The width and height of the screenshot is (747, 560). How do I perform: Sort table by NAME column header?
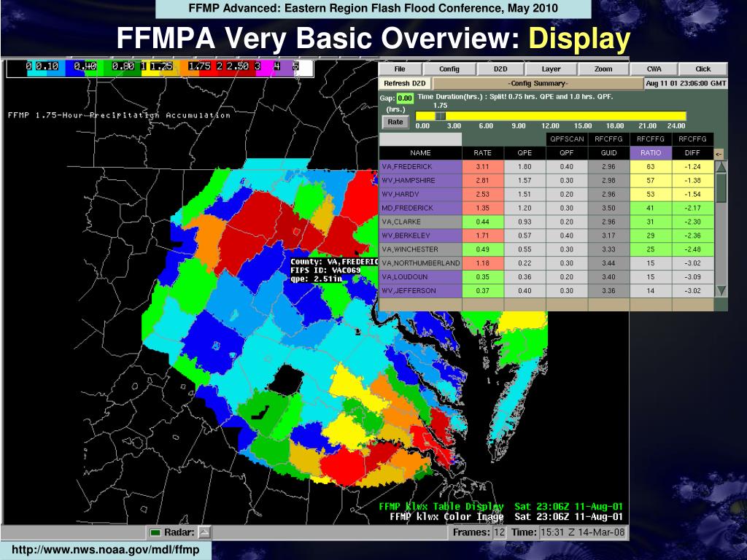click(420, 153)
